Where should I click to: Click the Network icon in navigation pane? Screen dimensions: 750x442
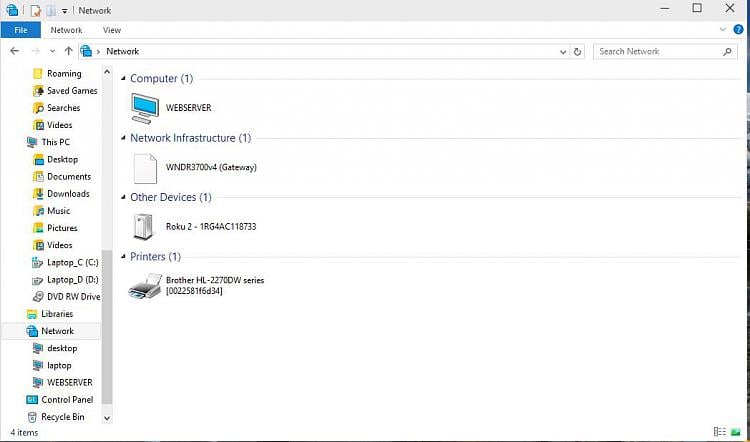pyautogui.click(x=32, y=331)
